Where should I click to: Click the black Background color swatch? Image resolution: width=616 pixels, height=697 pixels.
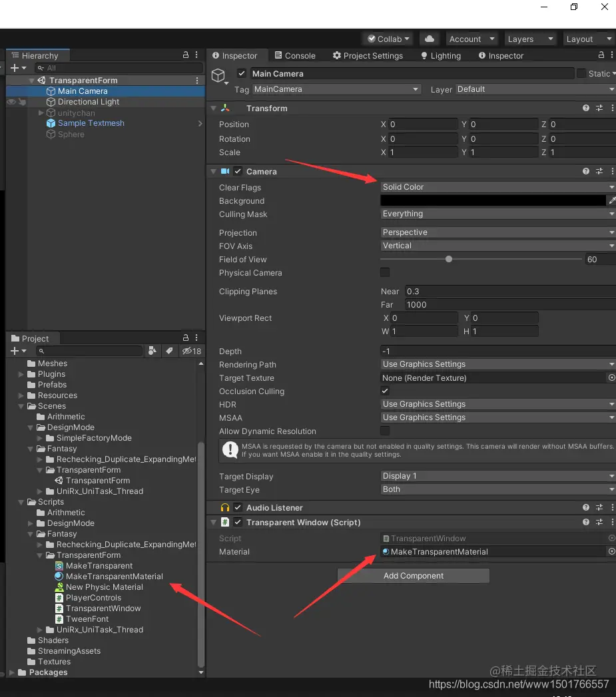[493, 200]
